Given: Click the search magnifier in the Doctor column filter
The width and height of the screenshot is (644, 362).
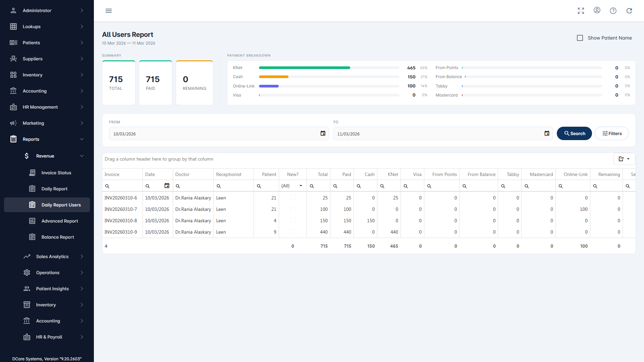Looking at the screenshot, I should click(178, 186).
